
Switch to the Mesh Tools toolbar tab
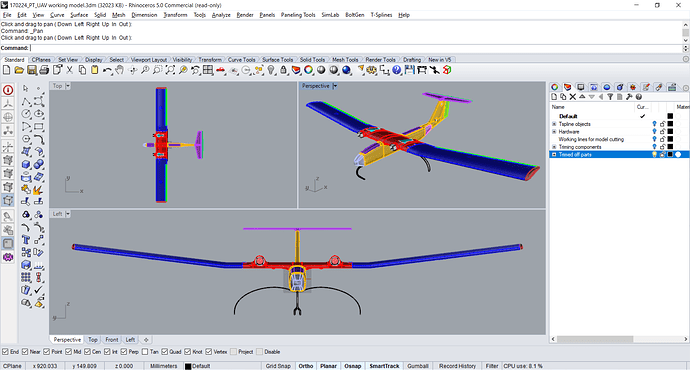coord(345,59)
